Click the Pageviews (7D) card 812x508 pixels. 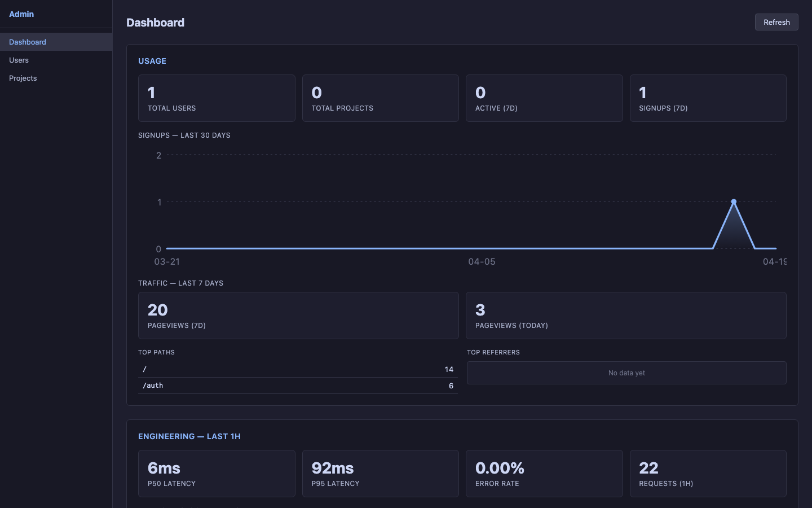point(298,316)
